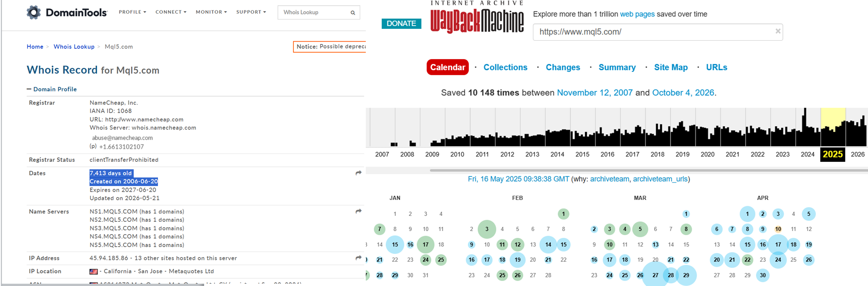Image resolution: width=868 pixels, height=286 pixels.
Task: Click the US flag icon beside IP Location
Action: 94,271
